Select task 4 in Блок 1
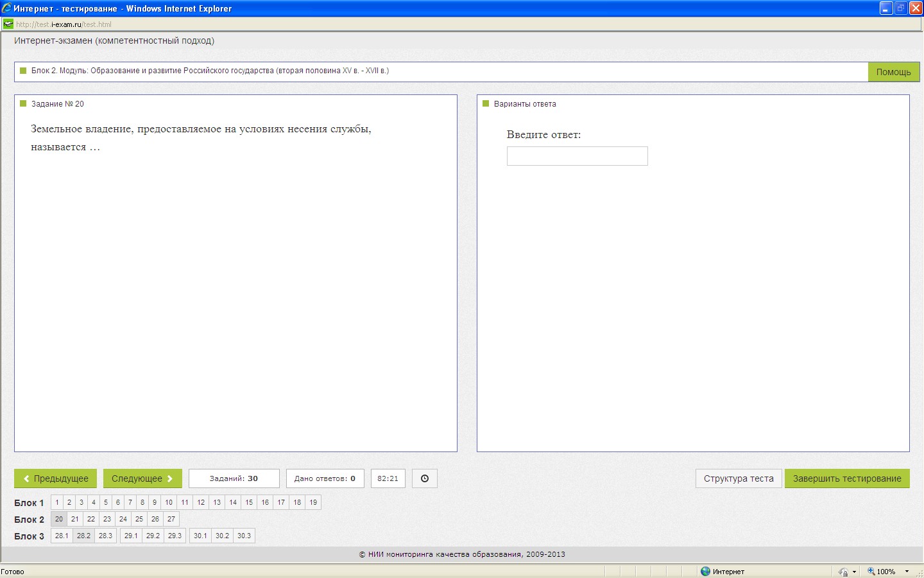Viewport: 924px width, 578px height. (x=94, y=502)
